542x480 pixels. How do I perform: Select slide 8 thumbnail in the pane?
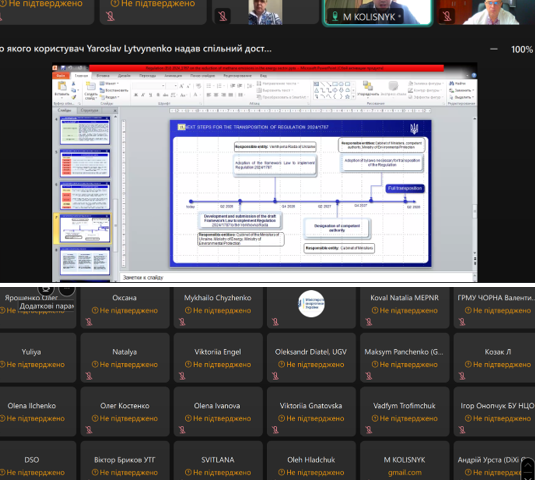85,262
